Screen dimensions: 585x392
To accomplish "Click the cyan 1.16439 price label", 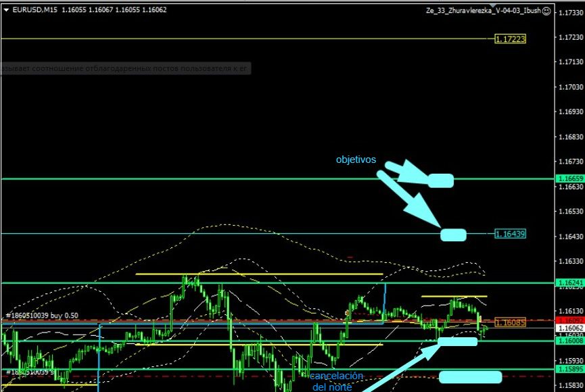I will point(510,233).
